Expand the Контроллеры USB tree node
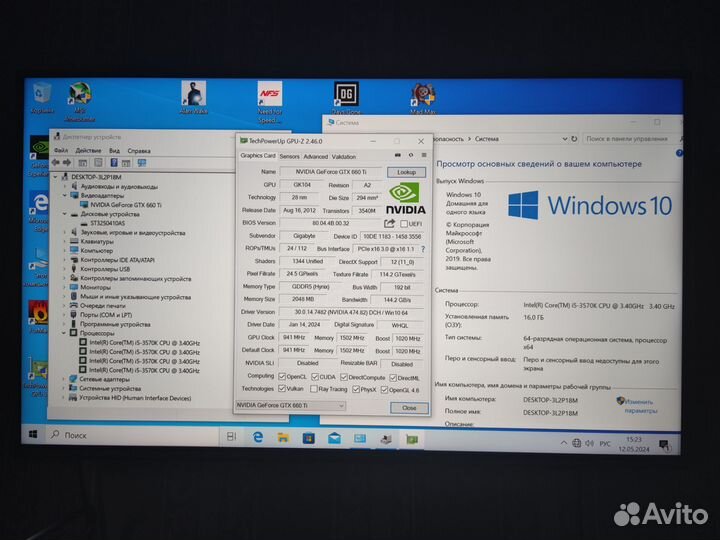Viewport: 720px width, 540px height. click(x=65, y=269)
